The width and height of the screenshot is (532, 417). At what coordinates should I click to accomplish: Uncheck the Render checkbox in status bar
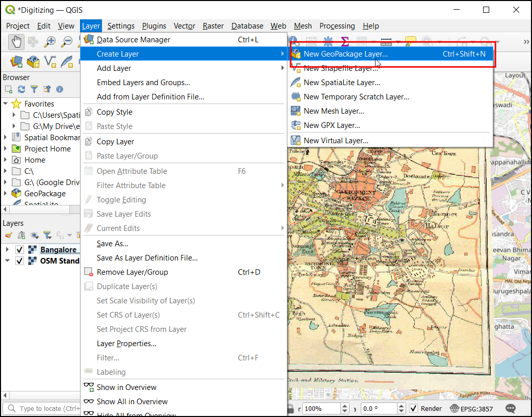click(x=414, y=408)
